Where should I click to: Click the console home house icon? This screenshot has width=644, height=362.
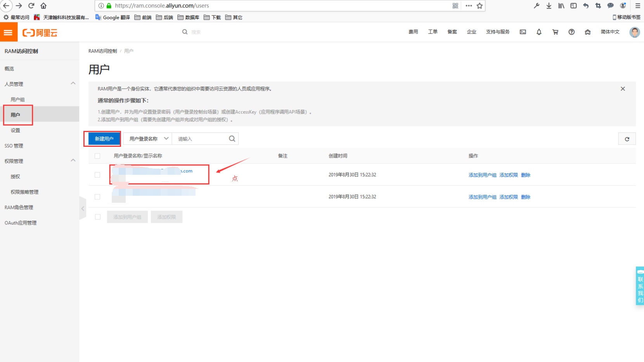(x=588, y=32)
